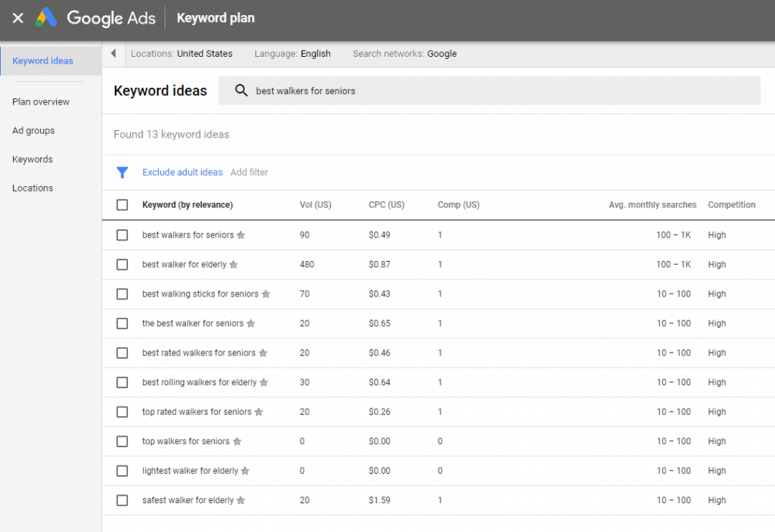The image size is (775, 532).
Task: Open Plan overview in the sidebar
Action: point(41,102)
